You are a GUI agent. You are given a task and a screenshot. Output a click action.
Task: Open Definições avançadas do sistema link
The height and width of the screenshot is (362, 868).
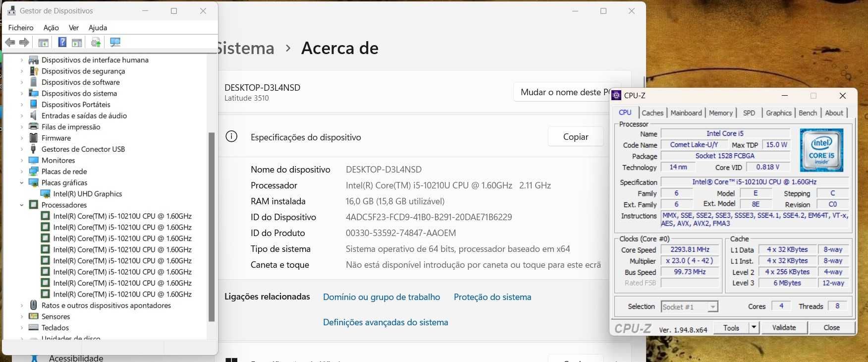tap(385, 322)
